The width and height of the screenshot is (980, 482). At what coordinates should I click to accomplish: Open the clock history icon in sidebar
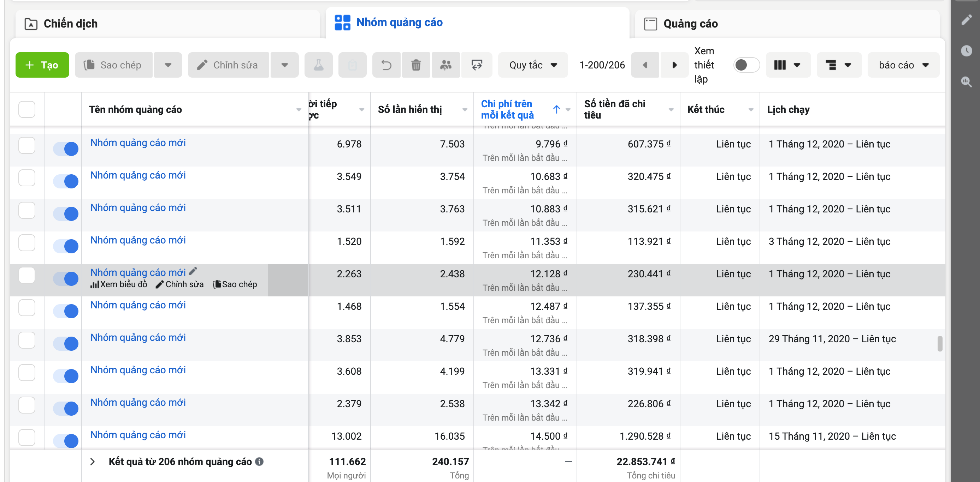click(966, 50)
